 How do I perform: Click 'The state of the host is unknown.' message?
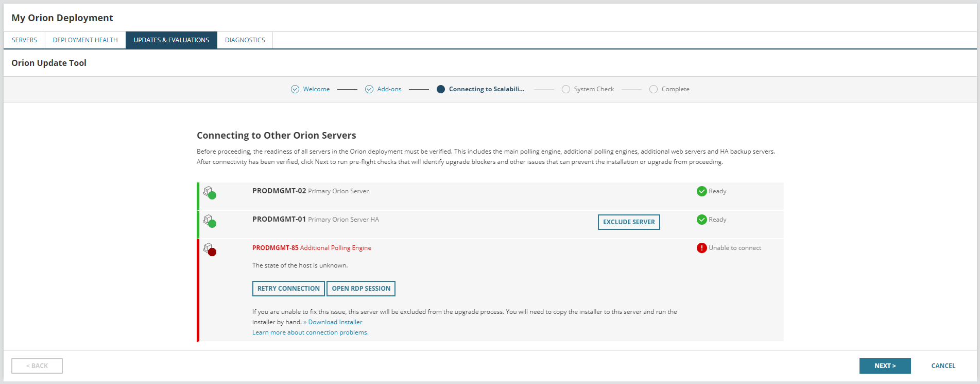click(300, 265)
